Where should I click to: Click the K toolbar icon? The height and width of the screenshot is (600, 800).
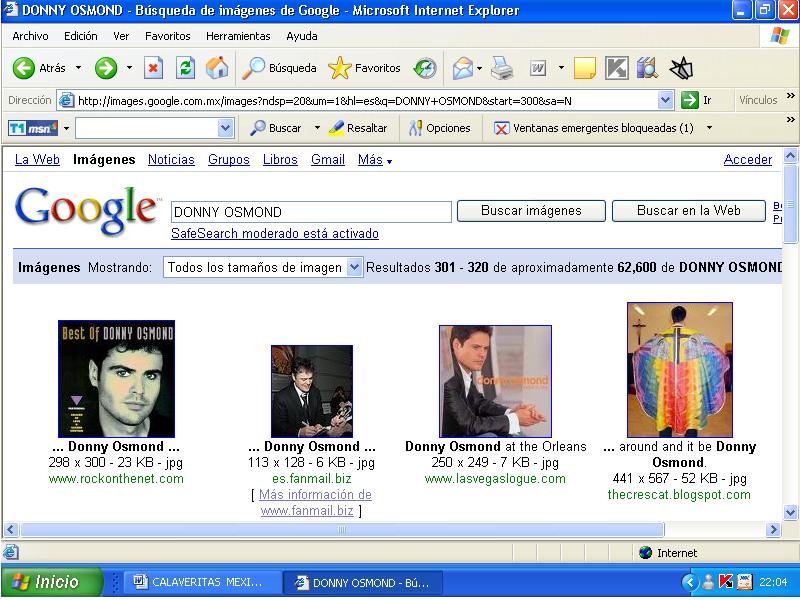(x=616, y=68)
